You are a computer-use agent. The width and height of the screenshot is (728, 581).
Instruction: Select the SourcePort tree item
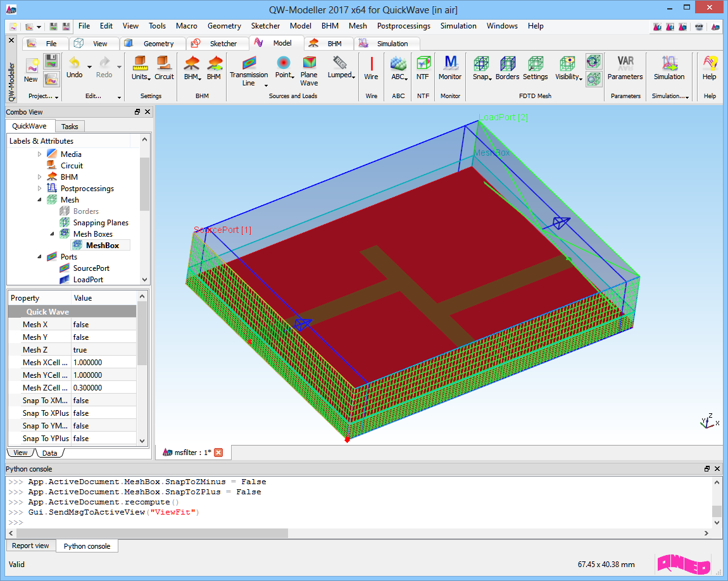tap(91, 268)
